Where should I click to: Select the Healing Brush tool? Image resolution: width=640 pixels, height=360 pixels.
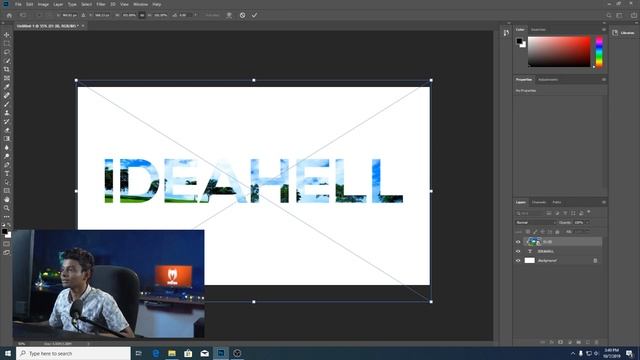pyautogui.click(x=7, y=95)
